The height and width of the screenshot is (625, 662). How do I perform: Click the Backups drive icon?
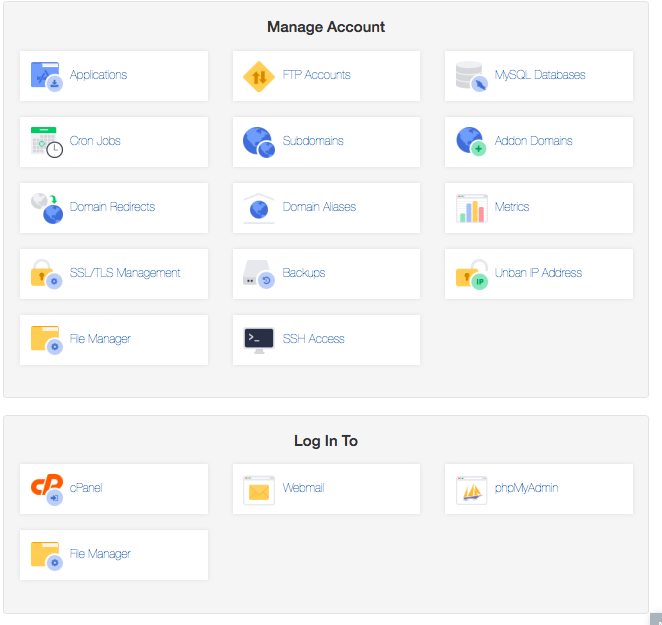[x=259, y=274]
